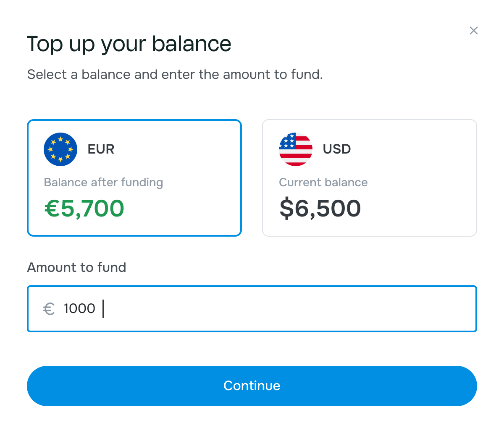Toggle selection of the USD currency option
Screen dimensions: 504x433
370,178
